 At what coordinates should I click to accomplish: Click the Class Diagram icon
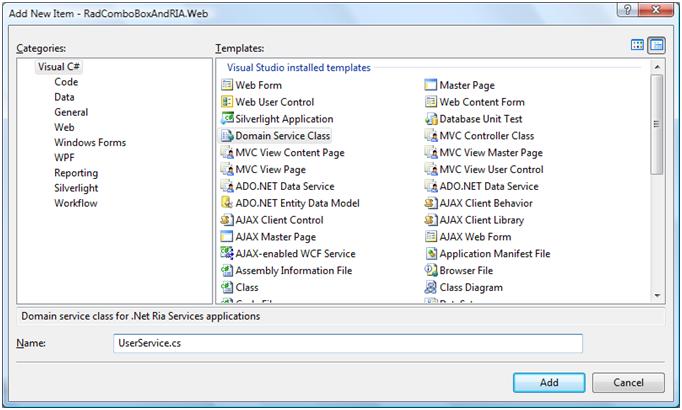coord(431,287)
